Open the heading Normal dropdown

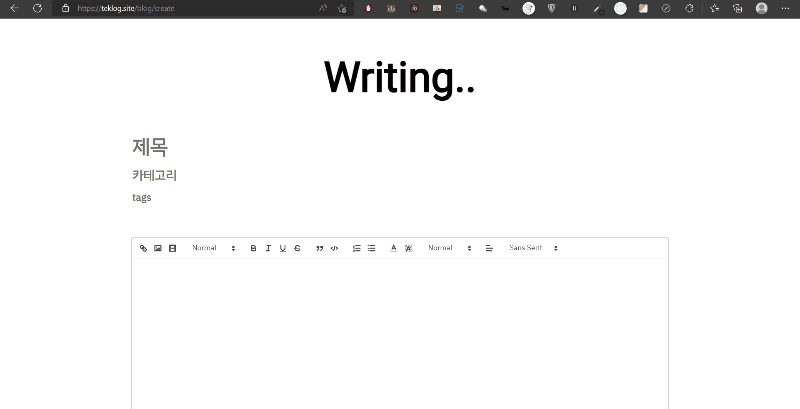(214, 248)
